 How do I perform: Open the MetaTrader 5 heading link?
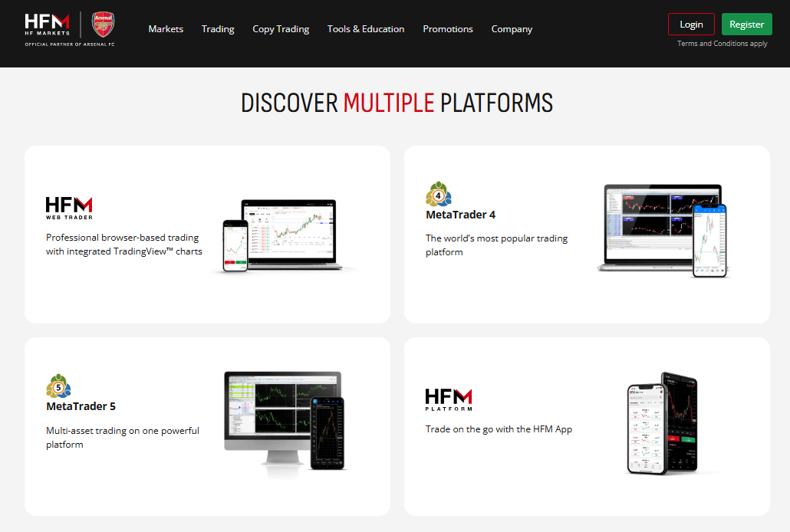tap(81, 406)
